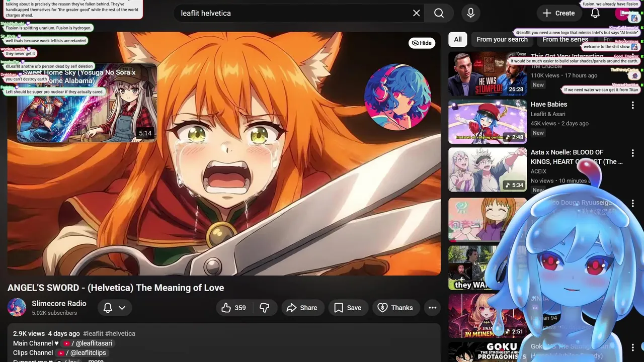Open options menu for 'Have Babies' video
The image size is (644, 362).
point(633,105)
